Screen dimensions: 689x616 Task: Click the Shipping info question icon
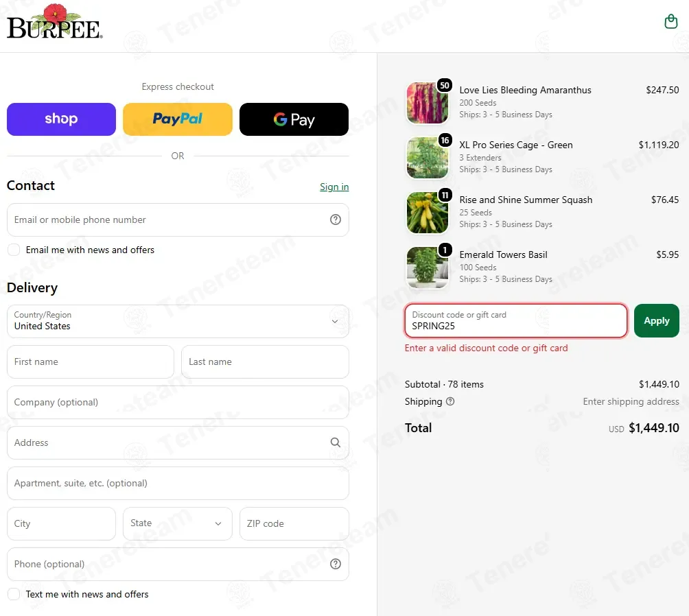[x=450, y=401]
